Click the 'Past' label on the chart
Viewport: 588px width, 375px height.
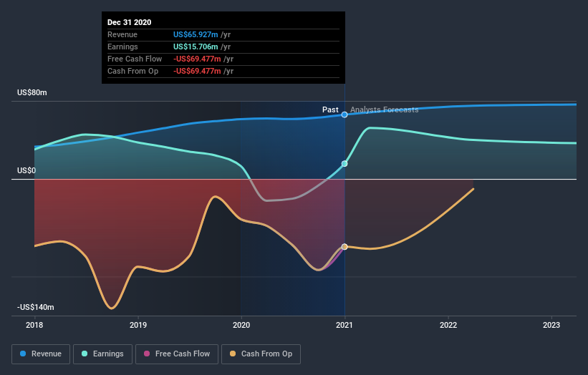click(x=330, y=109)
